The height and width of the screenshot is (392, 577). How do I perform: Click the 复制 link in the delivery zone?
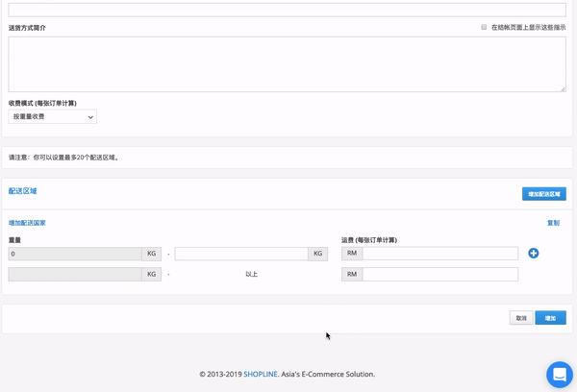click(x=553, y=223)
